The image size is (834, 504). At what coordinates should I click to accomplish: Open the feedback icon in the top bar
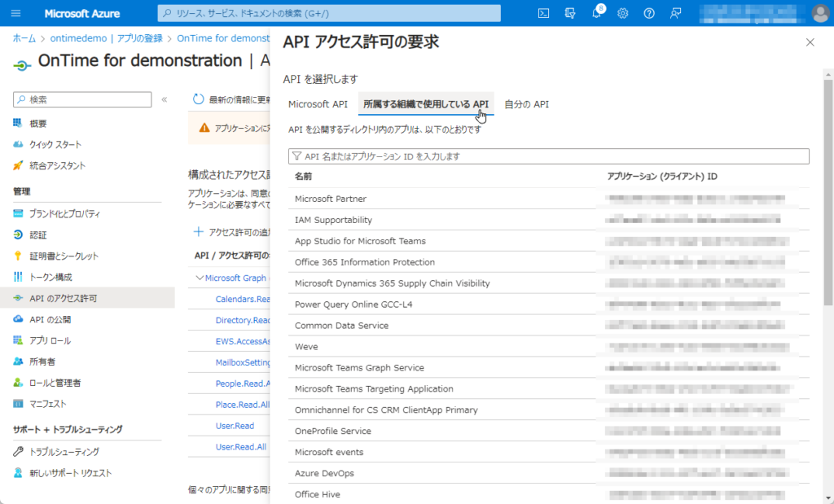pyautogui.click(x=675, y=13)
